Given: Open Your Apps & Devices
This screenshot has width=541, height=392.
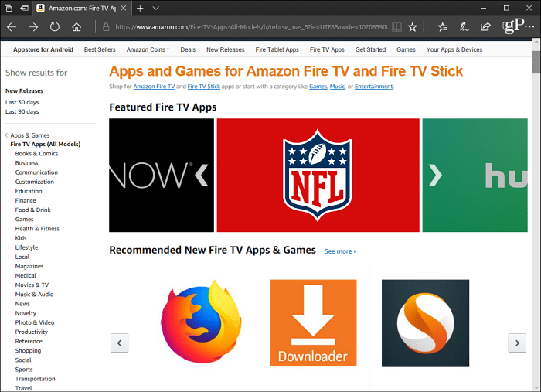Looking at the screenshot, I should (454, 49).
